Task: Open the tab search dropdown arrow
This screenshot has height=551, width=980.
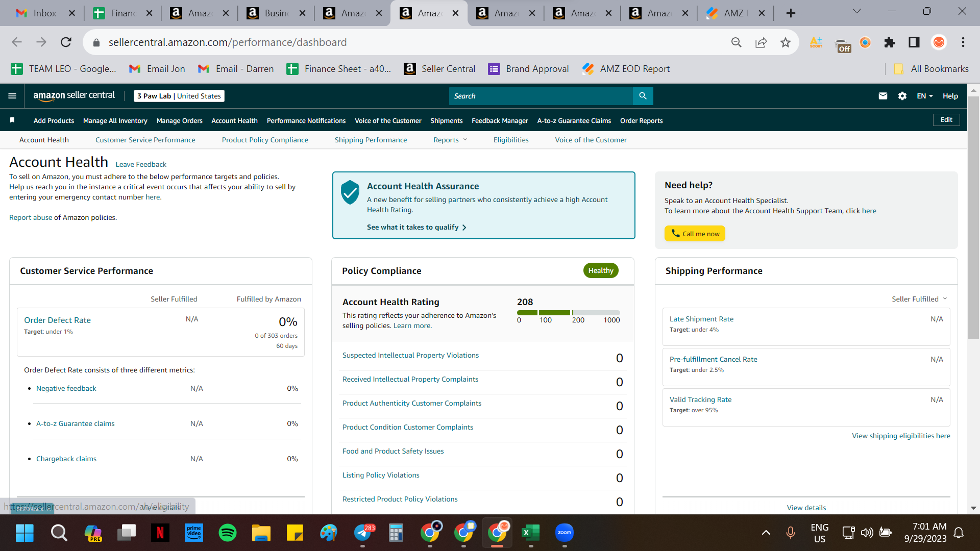Action: [856, 11]
